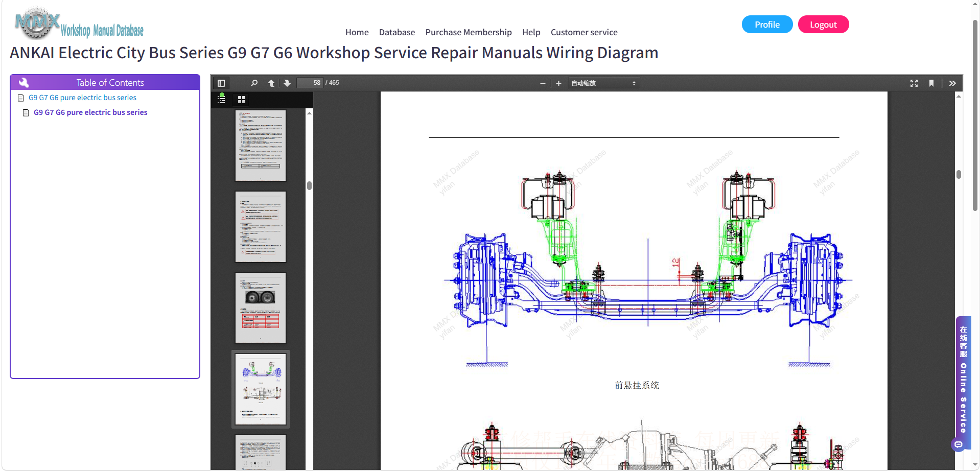Go to the Home page
Image resolution: width=980 pixels, height=472 pixels.
[357, 32]
